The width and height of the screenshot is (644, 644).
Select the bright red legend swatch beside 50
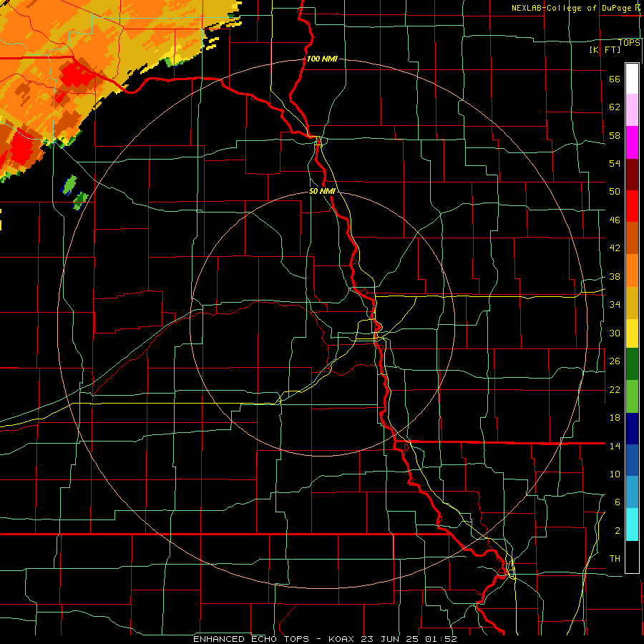[x=632, y=206]
